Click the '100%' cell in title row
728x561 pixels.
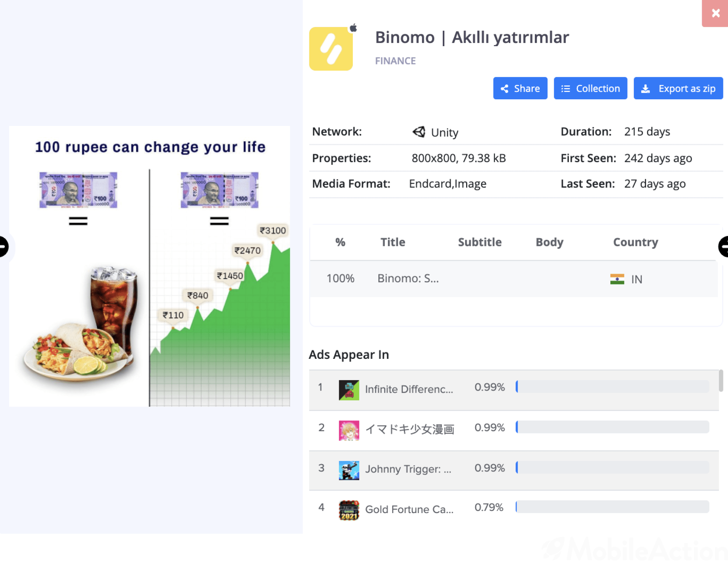pos(340,279)
